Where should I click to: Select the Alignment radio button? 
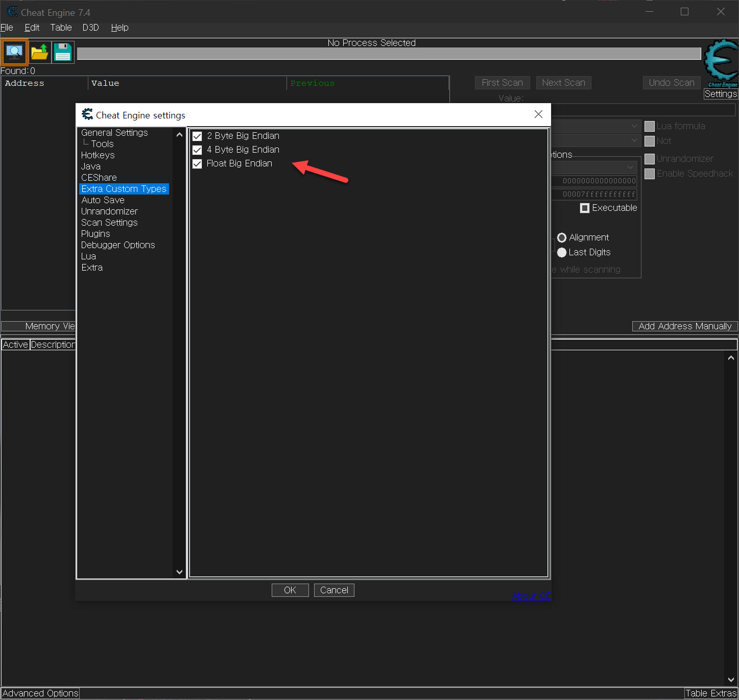pos(562,238)
